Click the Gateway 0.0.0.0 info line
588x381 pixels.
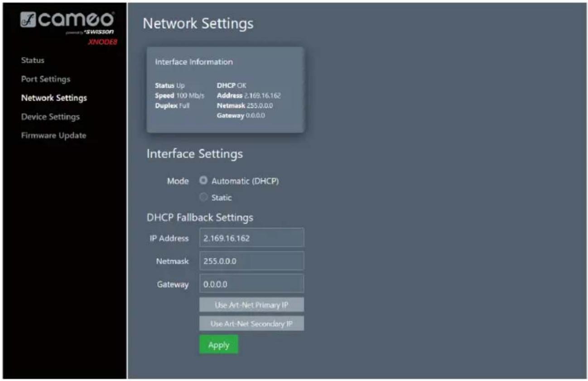pyautogui.click(x=241, y=115)
